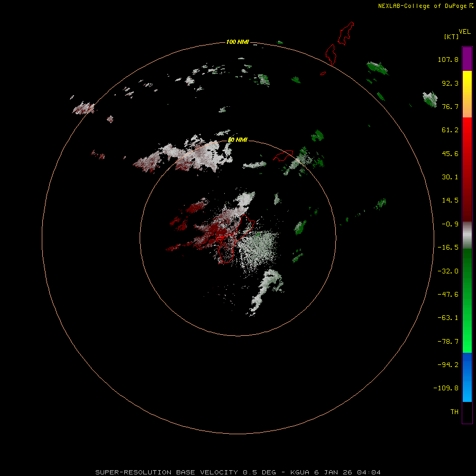476x476 pixels.
Task: Click the VEL legend title
Action: (x=464, y=32)
